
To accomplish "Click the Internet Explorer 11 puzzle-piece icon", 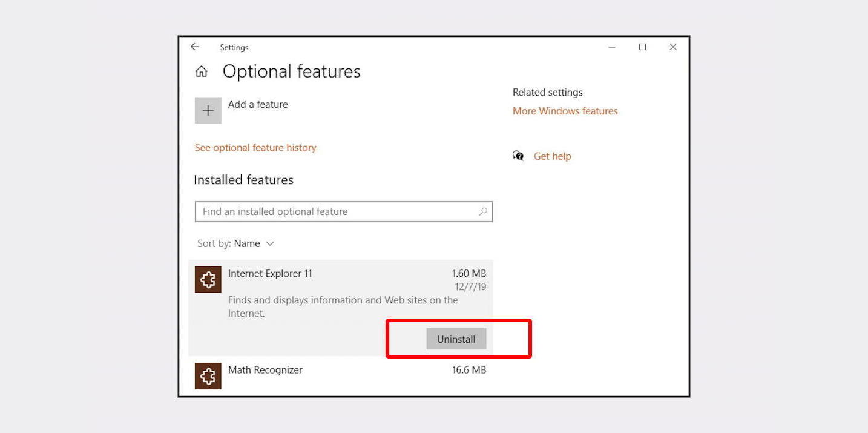I will pos(208,280).
